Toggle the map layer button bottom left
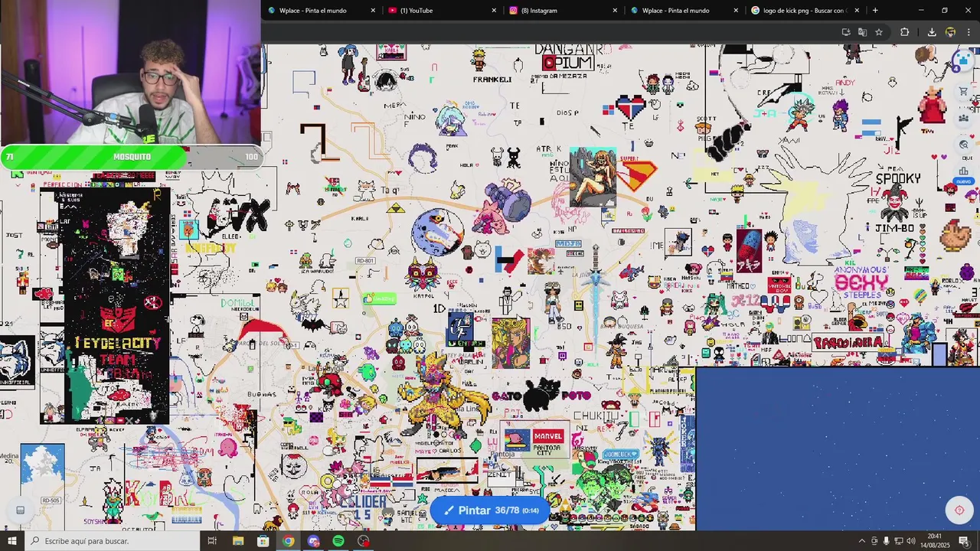This screenshot has height=551, width=980. coord(21,510)
